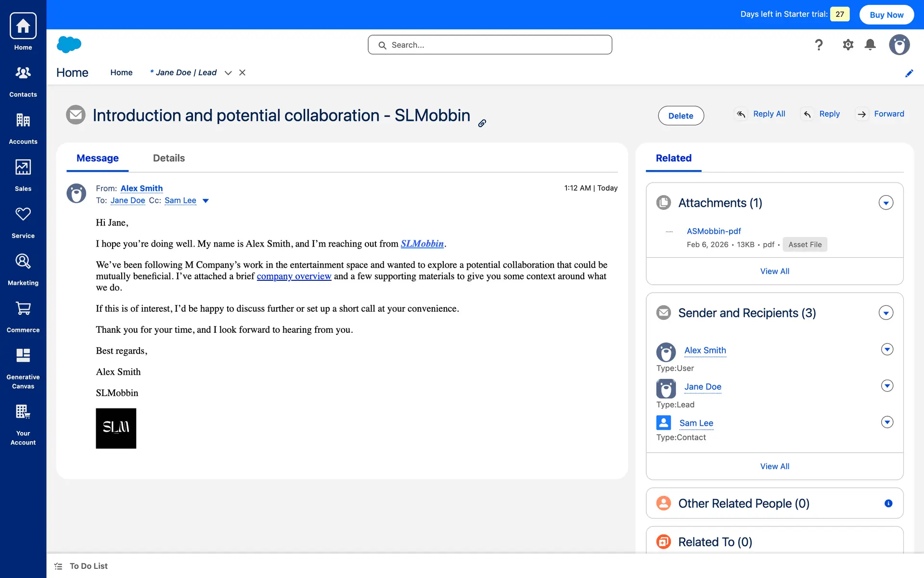Switch to the Details tab
Screen dimensions: 924x578
[x=168, y=158]
